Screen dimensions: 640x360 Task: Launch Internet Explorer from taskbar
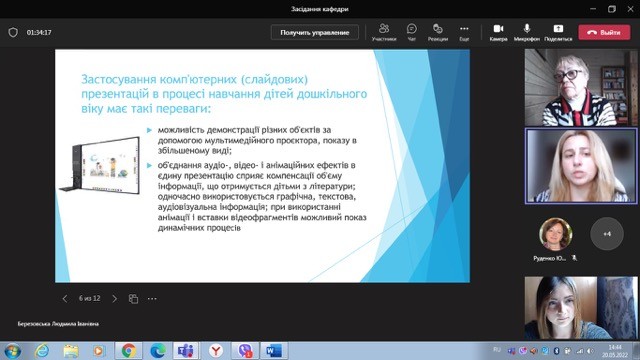42,351
